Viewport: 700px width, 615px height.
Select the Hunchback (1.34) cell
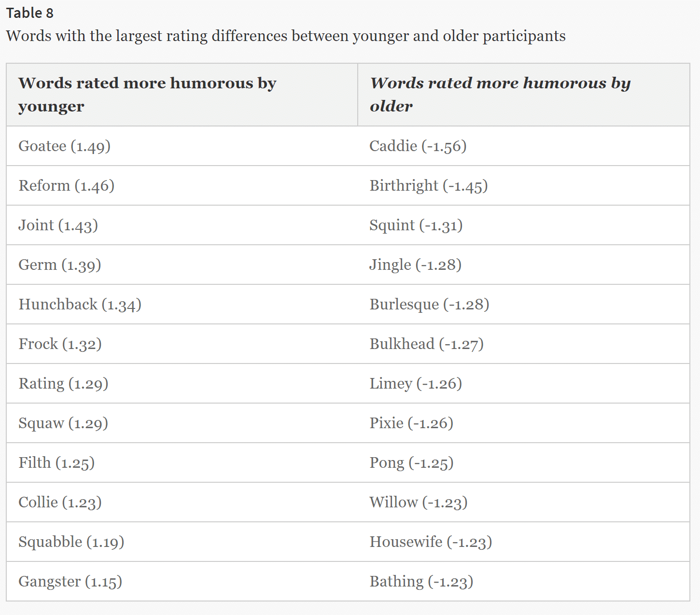pyautogui.click(x=80, y=305)
